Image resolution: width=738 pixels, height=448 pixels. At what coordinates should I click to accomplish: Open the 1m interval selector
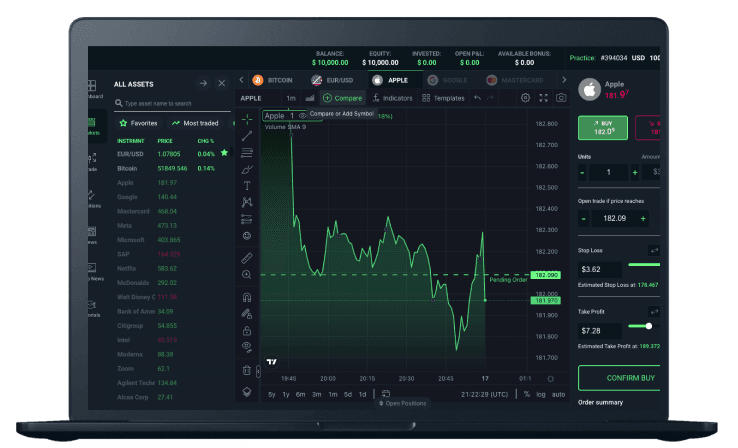click(291, 98)
